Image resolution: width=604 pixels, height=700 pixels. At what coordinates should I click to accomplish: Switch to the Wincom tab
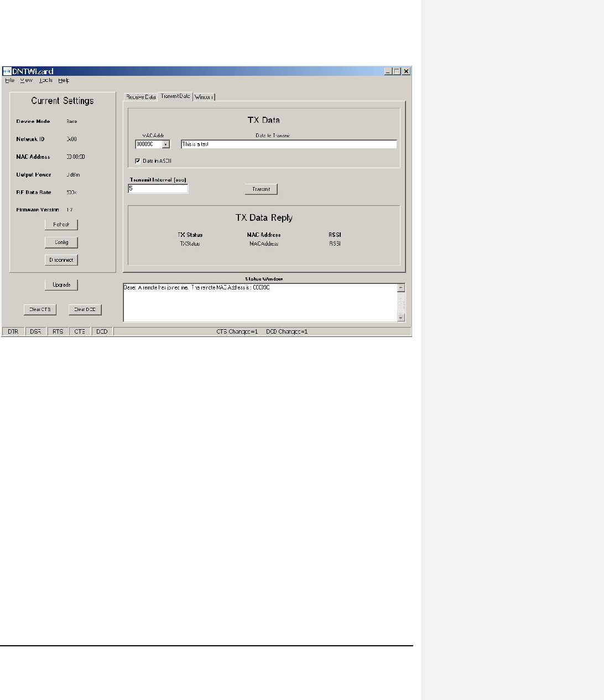coord(204,97)
